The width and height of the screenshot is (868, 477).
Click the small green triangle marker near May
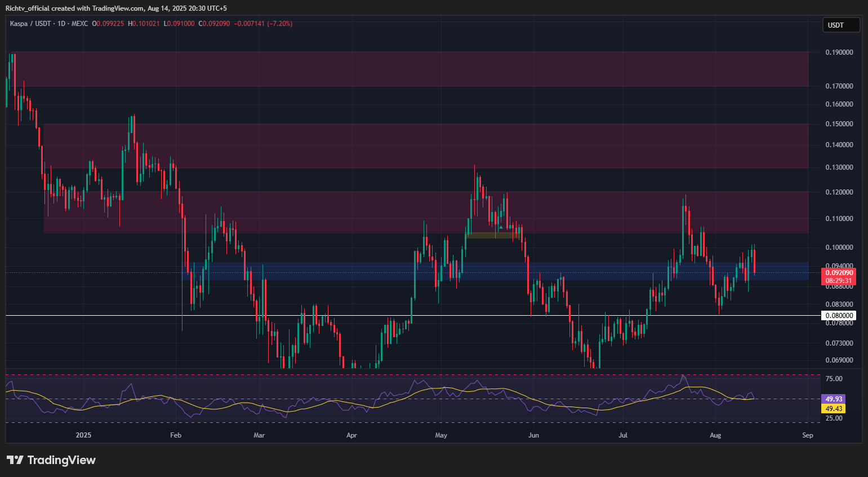501,227
